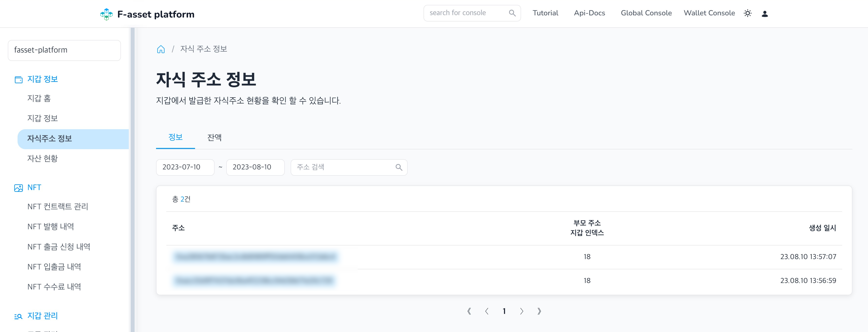Click timestamp 23.08.10 13:56:59
868x332 pixels.
coord(808,281)
